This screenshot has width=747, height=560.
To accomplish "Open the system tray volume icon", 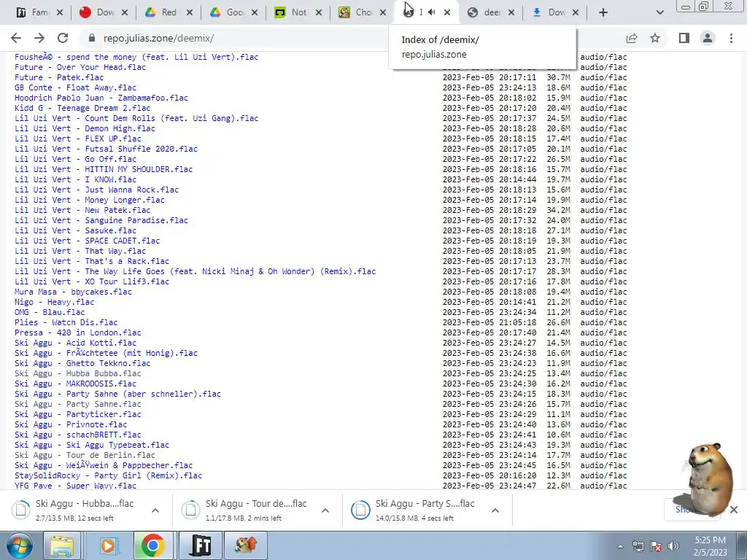I will (x=673, y=546).
